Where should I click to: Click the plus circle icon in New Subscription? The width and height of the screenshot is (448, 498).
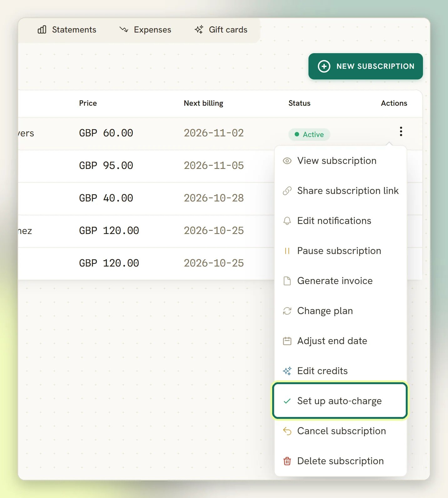324,66
